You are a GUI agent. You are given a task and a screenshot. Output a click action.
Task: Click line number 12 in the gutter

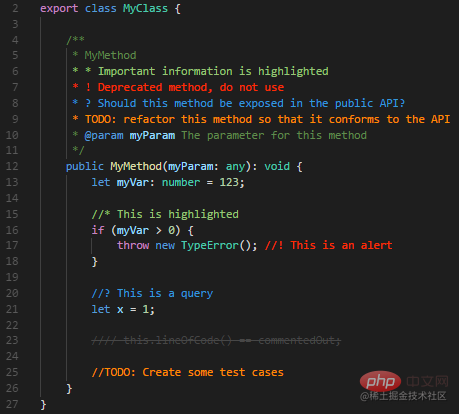pos(12,166)
